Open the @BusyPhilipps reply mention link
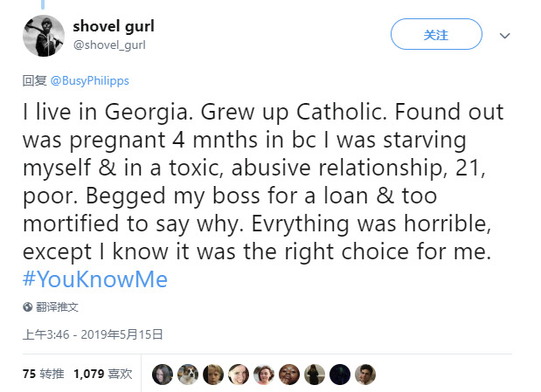 tap(90, 80)
